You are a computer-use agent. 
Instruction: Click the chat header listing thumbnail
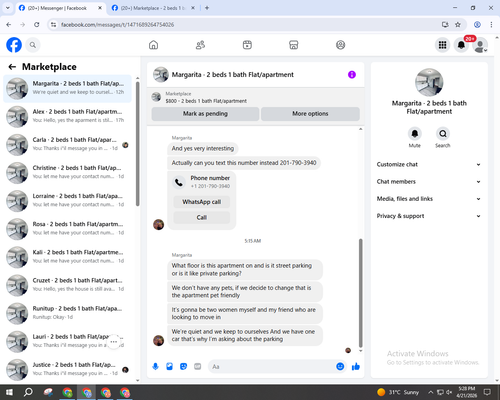point(161,74)
